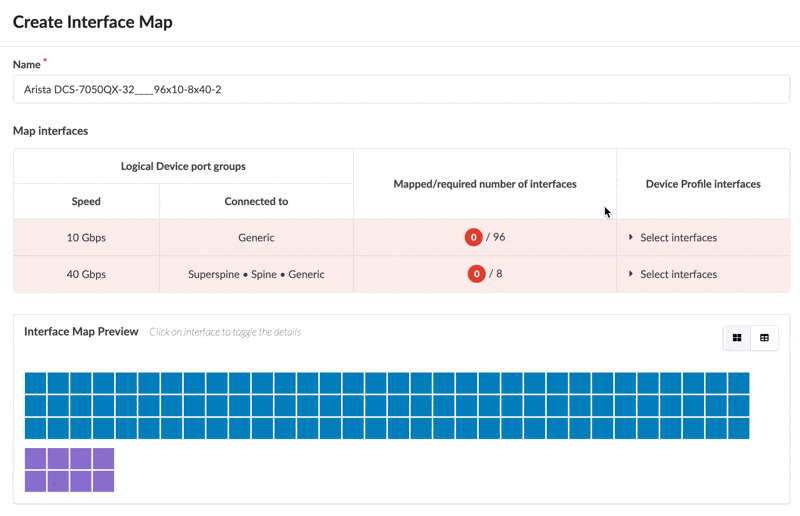Select last purple port in bottom row
Screen dimensions: 800x516
click(x=103, y=481)
